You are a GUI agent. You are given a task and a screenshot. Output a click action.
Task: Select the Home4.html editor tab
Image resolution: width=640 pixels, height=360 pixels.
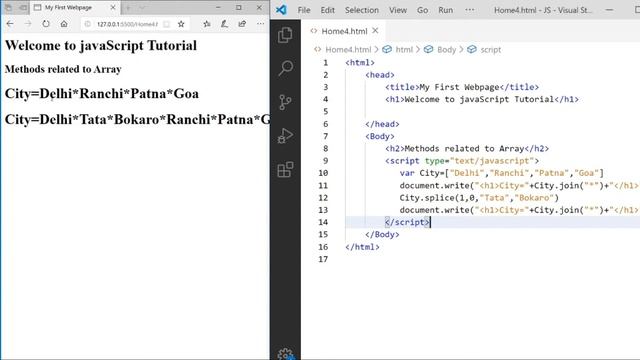click(344, 31)
